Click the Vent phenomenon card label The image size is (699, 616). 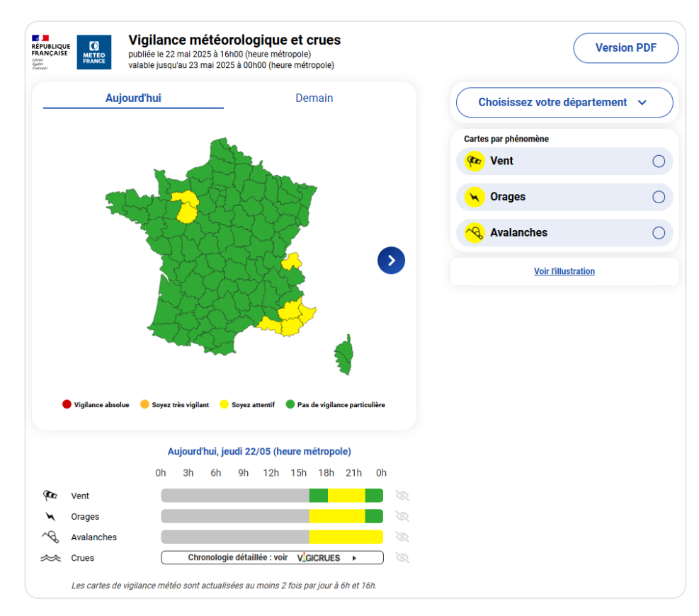501,161
